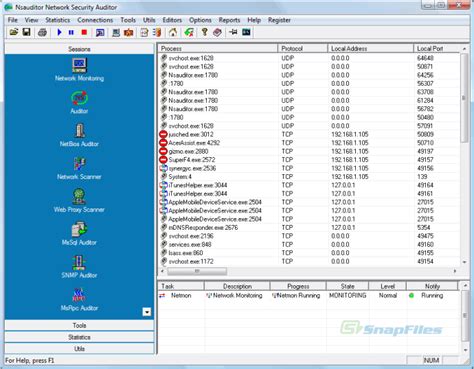Open the Options menu
Image resolution: width=474 pixels, height=369 pixels.
click(200, 20)
